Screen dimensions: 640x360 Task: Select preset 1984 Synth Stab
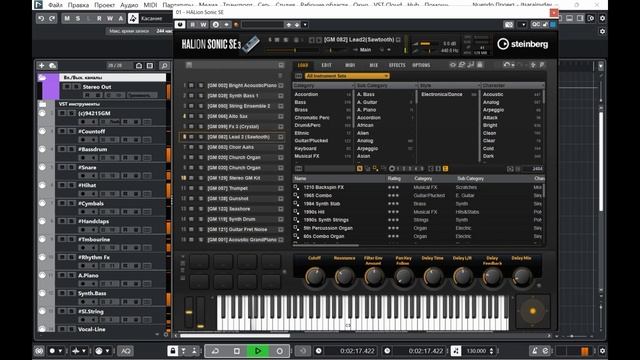tap(322, 204)
